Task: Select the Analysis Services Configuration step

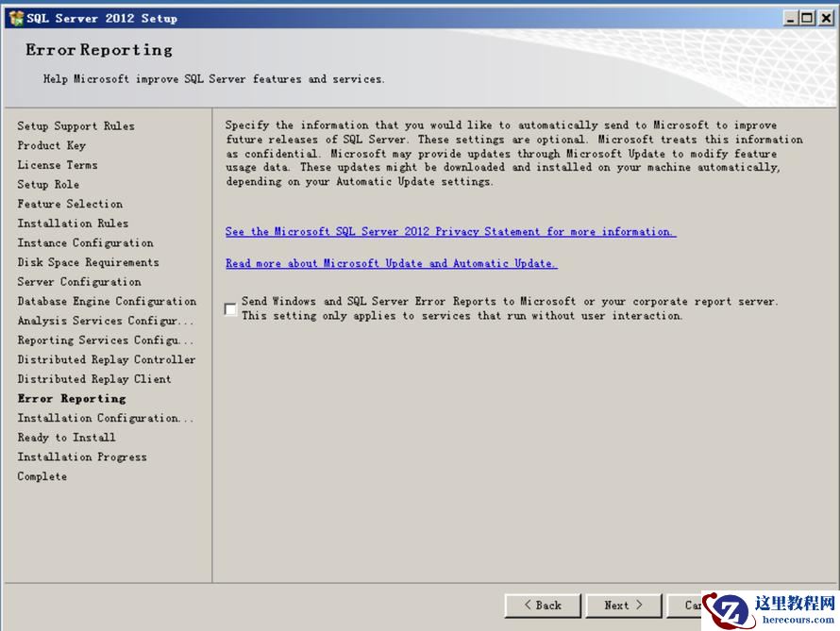Action: [105, 321]
